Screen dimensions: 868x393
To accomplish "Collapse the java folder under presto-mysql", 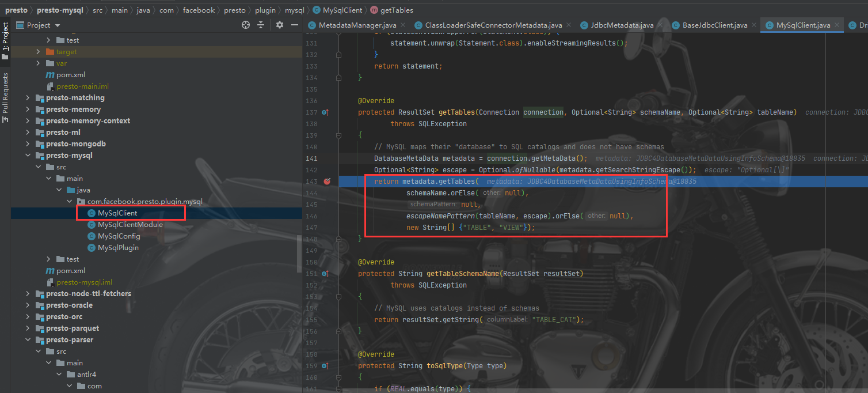I will coord(59,190).
